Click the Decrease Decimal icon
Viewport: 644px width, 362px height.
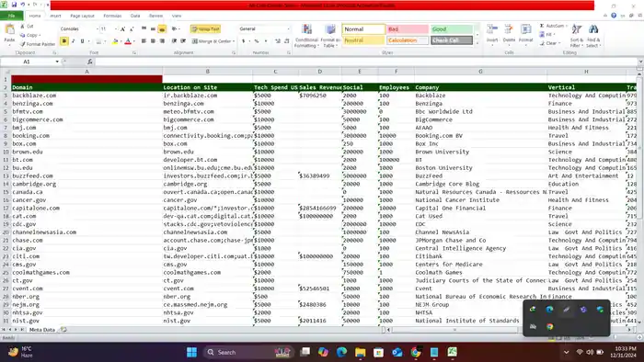pos(287,41)
